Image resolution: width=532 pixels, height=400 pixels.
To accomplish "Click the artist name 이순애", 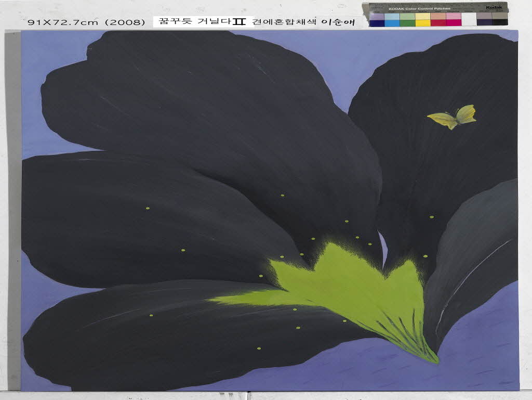I will (x=340, y=22).
